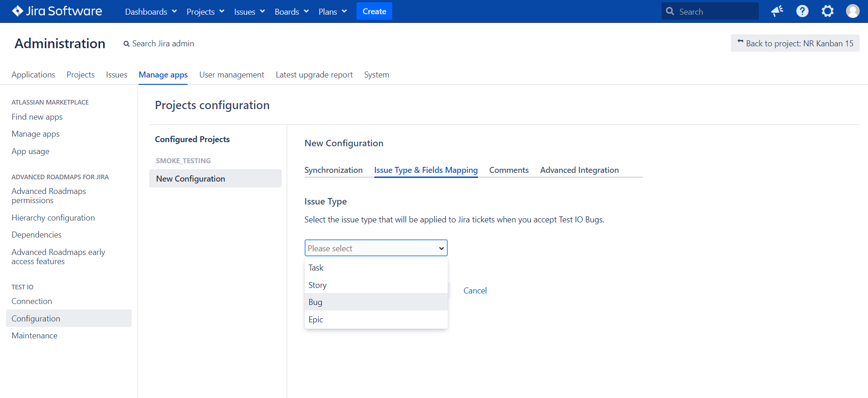Open the Applications admin tab
Screen dimensions: 868x398
33,75
